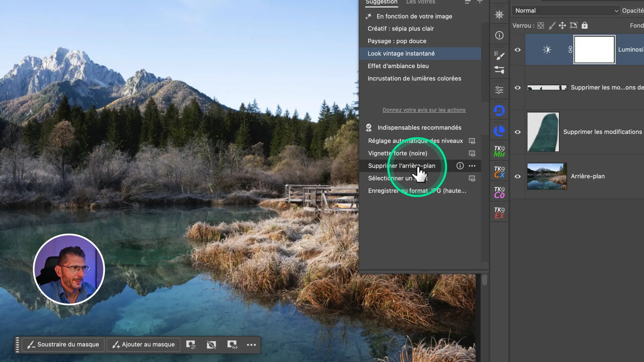Click invert mask icon in taskbar
Viewport: 644px width, 362px height.
(x=211, y=345)
